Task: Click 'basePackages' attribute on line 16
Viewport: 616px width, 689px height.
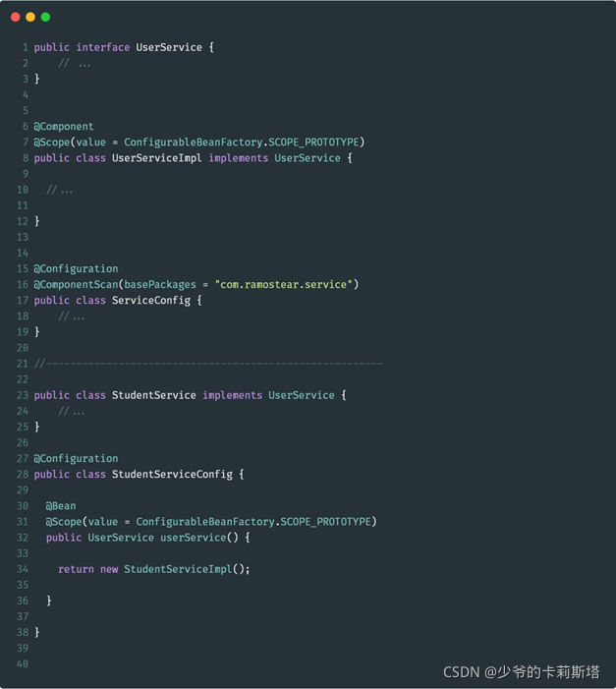Action: [x=160, y=285]
